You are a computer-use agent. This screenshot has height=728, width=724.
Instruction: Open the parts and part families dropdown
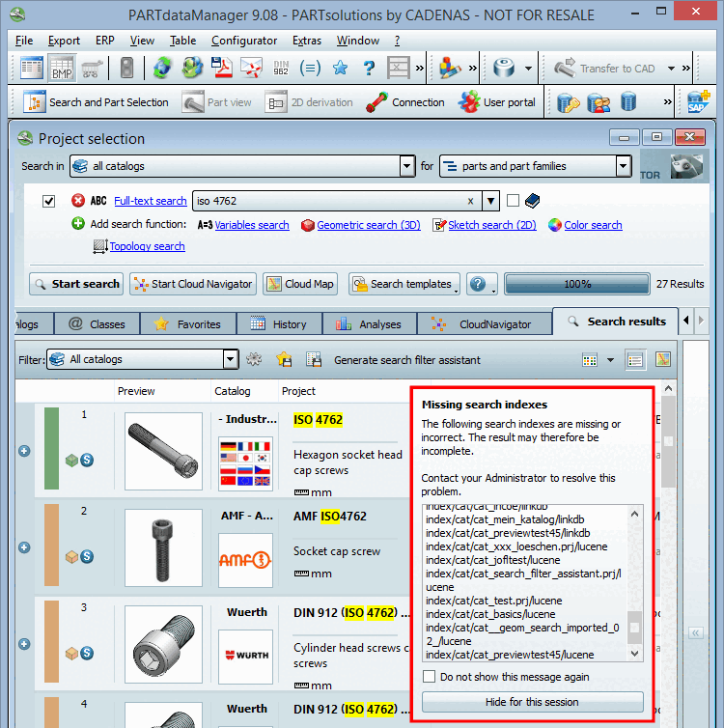click(x=623, y=166)
